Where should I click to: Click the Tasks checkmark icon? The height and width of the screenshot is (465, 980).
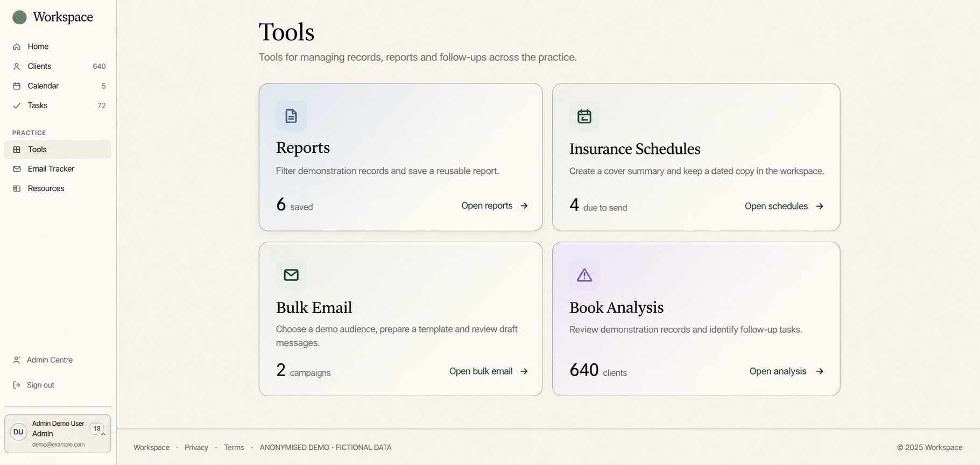(x=17, y=105)
